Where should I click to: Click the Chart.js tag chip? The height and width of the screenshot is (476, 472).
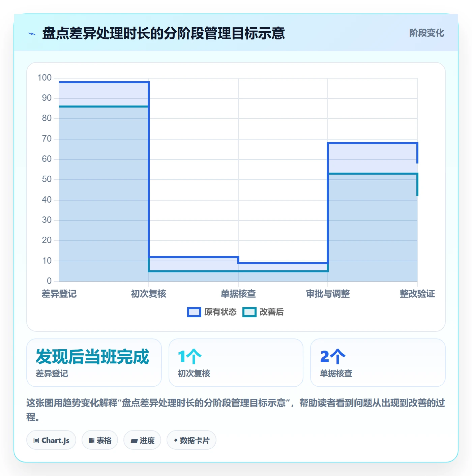(x=51, y=440)
